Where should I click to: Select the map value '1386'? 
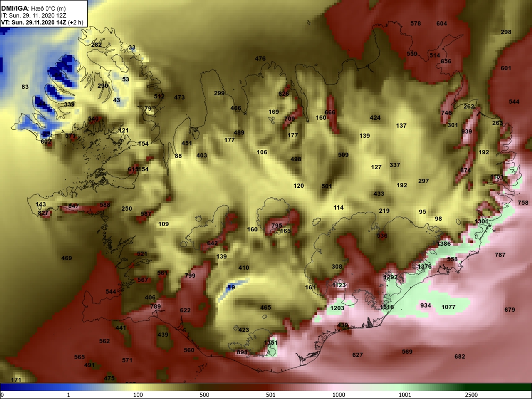click(444, 244)
